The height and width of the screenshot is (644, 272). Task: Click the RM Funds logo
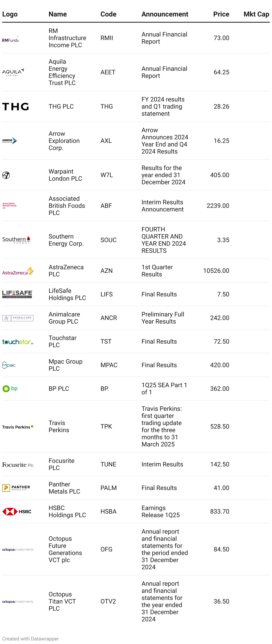(x=11, y=38)
